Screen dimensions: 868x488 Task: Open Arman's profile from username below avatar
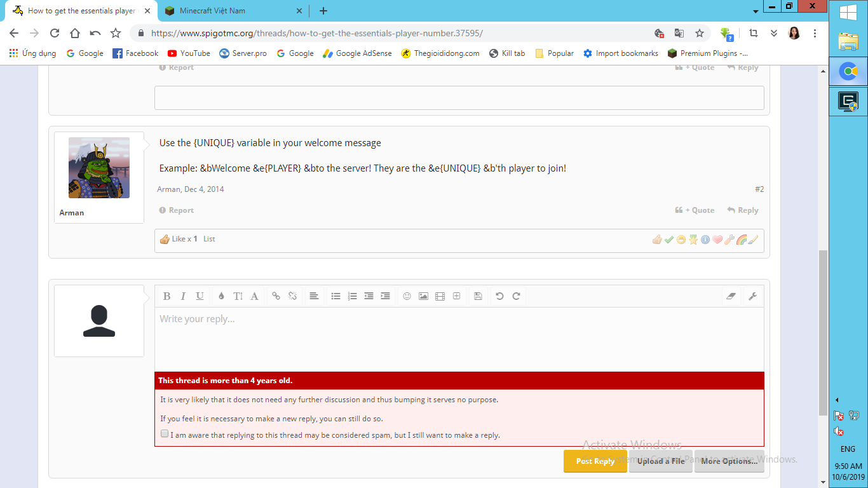point(72,213)
